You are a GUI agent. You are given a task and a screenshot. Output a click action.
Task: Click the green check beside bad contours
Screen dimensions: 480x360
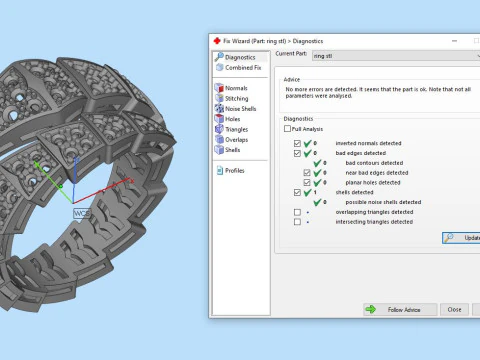coord(317,163)
